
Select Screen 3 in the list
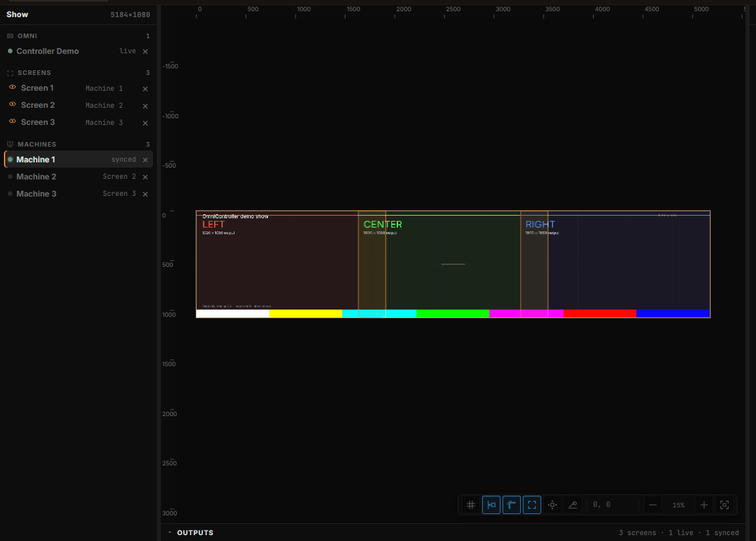pos(79,122)
